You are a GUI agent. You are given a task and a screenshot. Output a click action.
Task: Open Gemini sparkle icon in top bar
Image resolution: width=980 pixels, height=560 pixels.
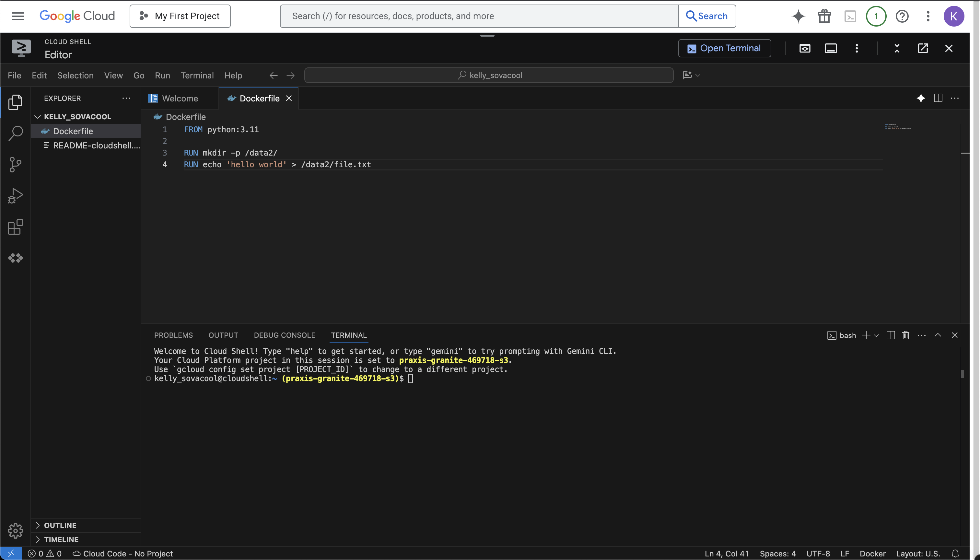point(798,16)
